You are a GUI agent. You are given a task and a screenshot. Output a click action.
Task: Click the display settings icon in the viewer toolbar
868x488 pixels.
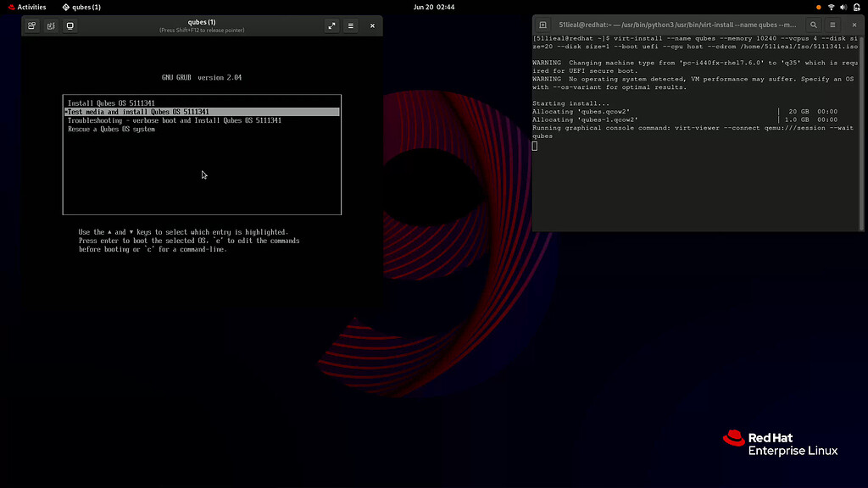pyautogui.click(x=70, y=25)
